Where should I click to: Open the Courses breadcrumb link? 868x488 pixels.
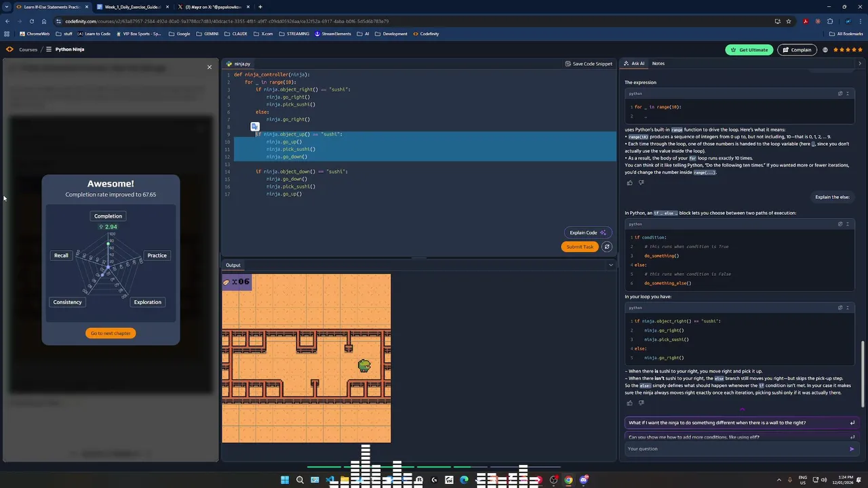[x=28, y=49]
